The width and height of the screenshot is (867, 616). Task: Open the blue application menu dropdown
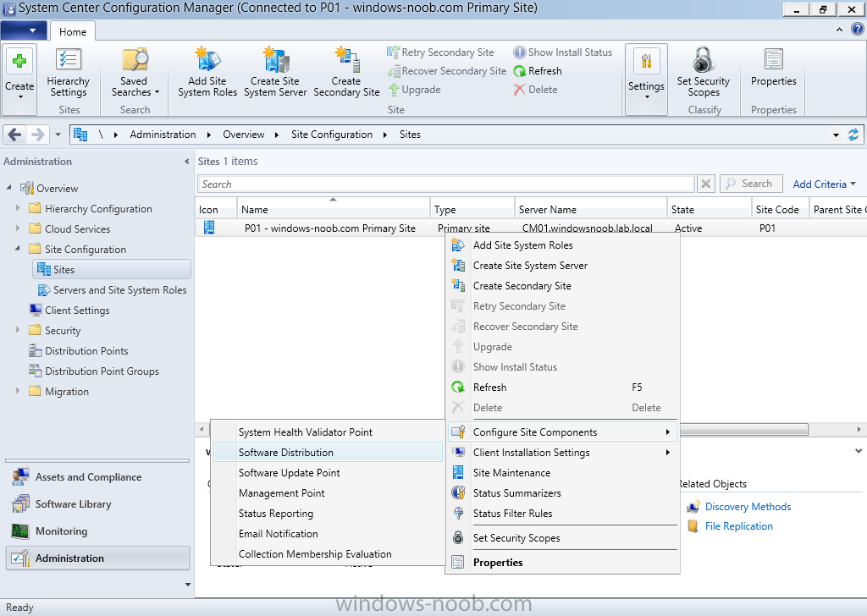coord(24,30)
